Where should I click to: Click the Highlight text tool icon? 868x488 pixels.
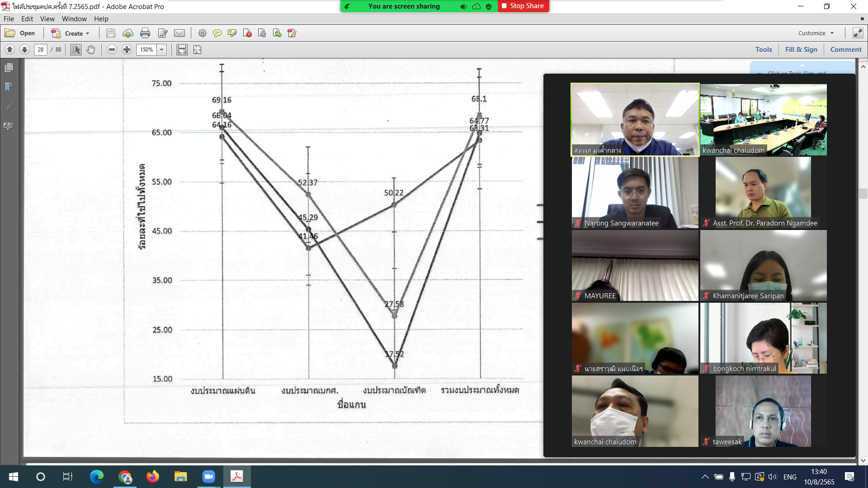pos(232,33)
